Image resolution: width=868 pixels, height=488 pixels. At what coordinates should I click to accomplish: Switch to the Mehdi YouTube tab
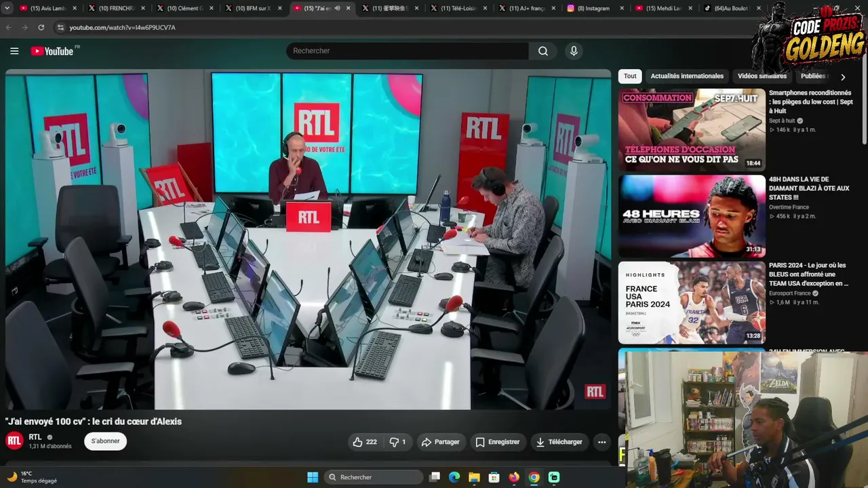point(663,8)
